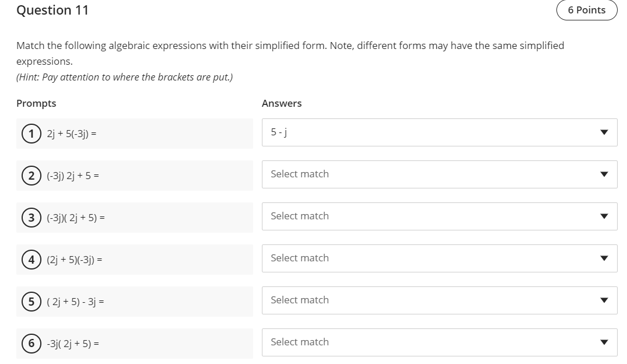Select prompt 2j + 5(-3j) =
The image size is (627, 364).
[x=71, y=134]
